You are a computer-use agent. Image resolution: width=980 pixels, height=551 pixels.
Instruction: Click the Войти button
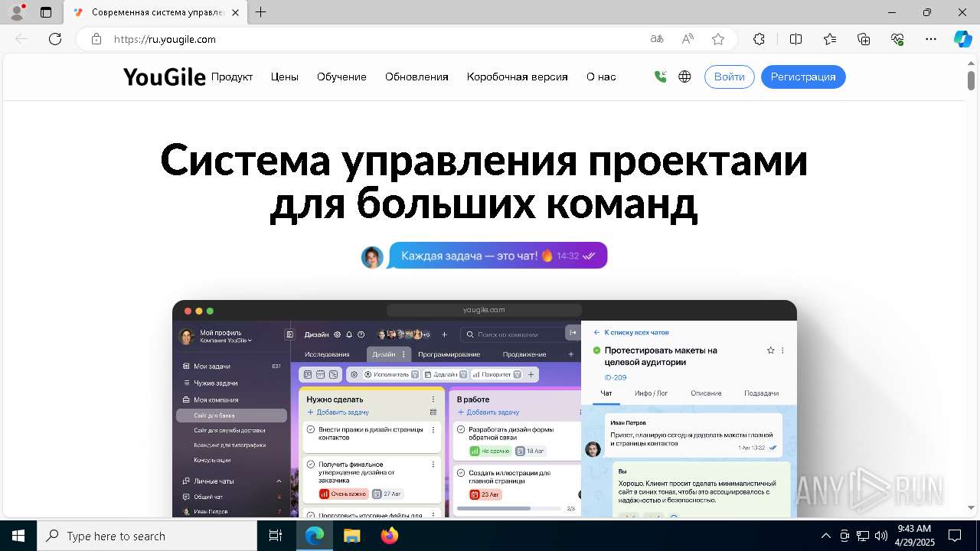point(730,77)
